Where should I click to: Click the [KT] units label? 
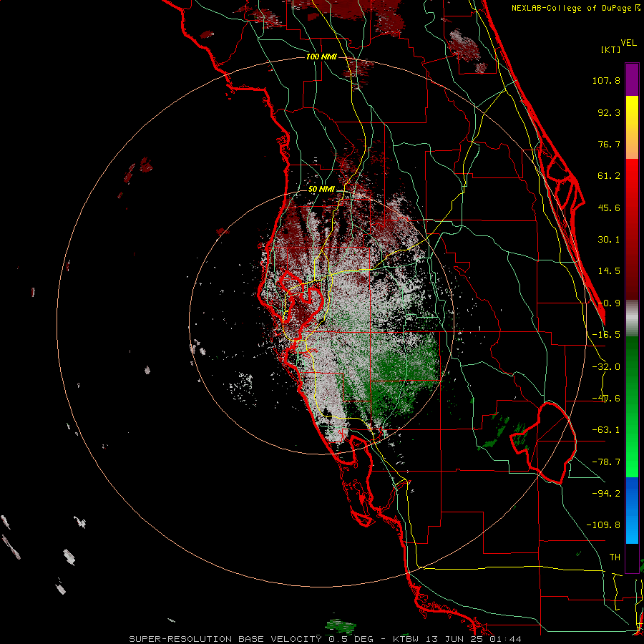(x=611, y=50)
